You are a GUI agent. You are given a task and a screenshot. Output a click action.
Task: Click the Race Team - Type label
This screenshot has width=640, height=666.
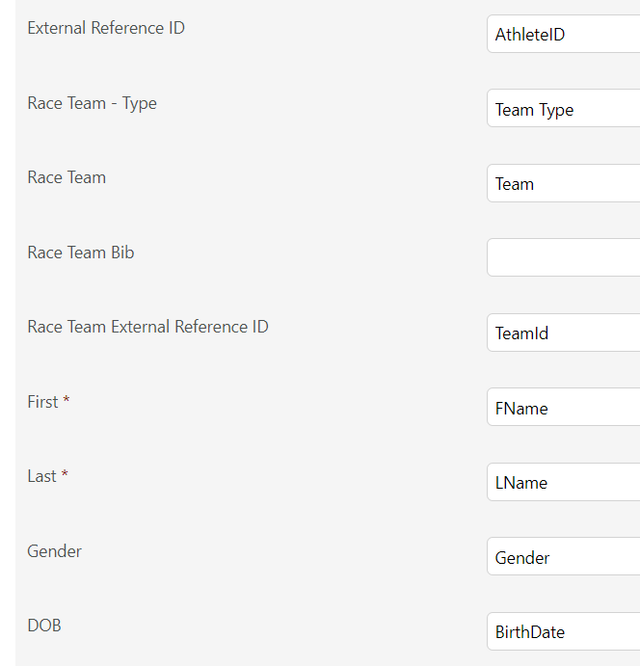92,104
